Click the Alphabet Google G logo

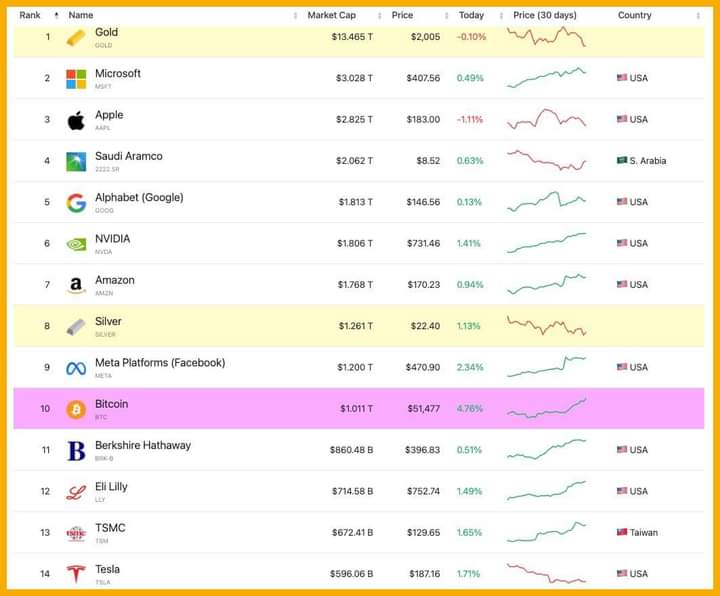[76, 203]
